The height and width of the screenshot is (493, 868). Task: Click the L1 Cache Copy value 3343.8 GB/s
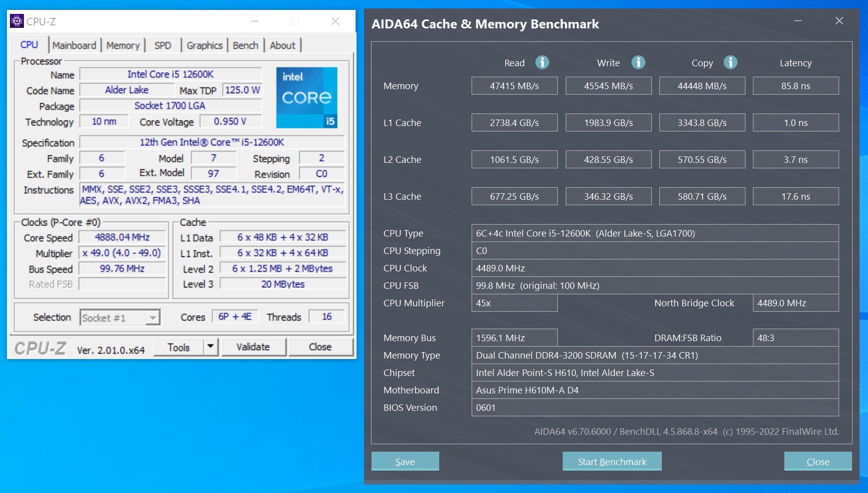click(702, 123)
